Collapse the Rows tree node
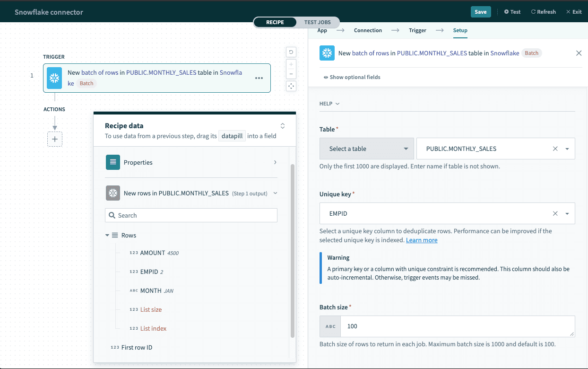 coord(108,235)
